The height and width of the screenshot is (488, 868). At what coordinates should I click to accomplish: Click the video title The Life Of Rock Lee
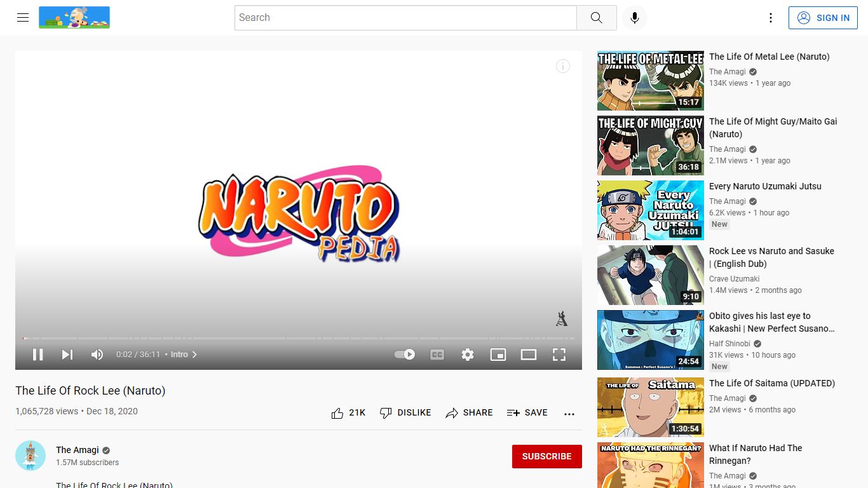pos(90,391)
